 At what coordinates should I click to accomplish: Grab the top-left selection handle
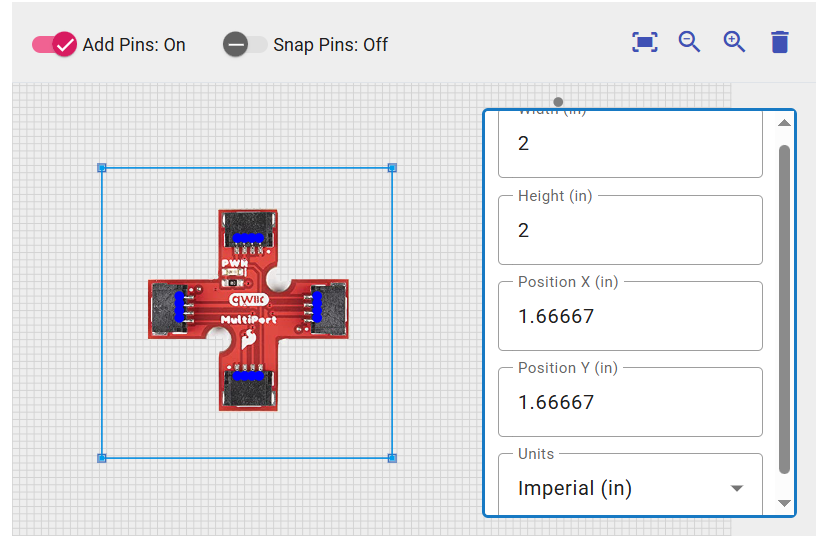point(102,168)
